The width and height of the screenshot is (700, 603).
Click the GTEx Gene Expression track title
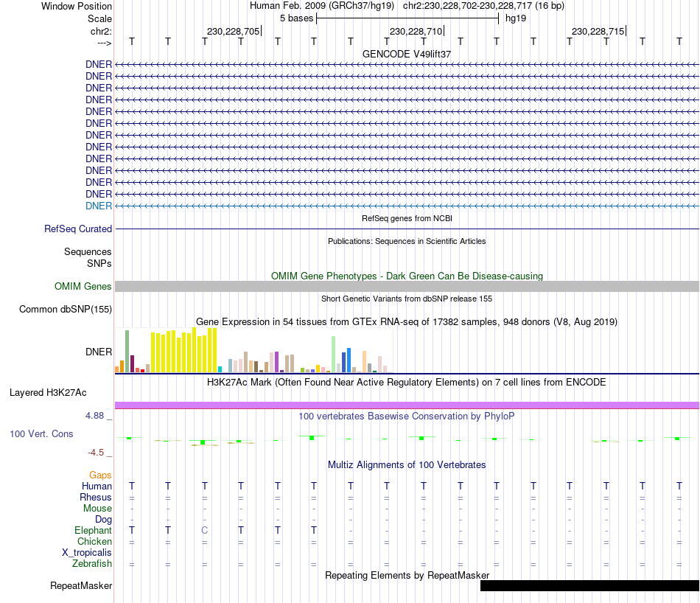click(x=407, y=321)
